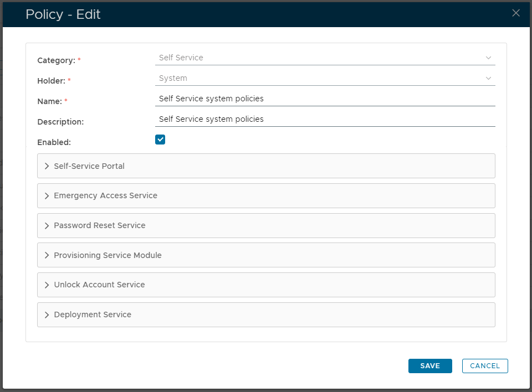Uncheck the Enabled checkbox

coord(160,140)
